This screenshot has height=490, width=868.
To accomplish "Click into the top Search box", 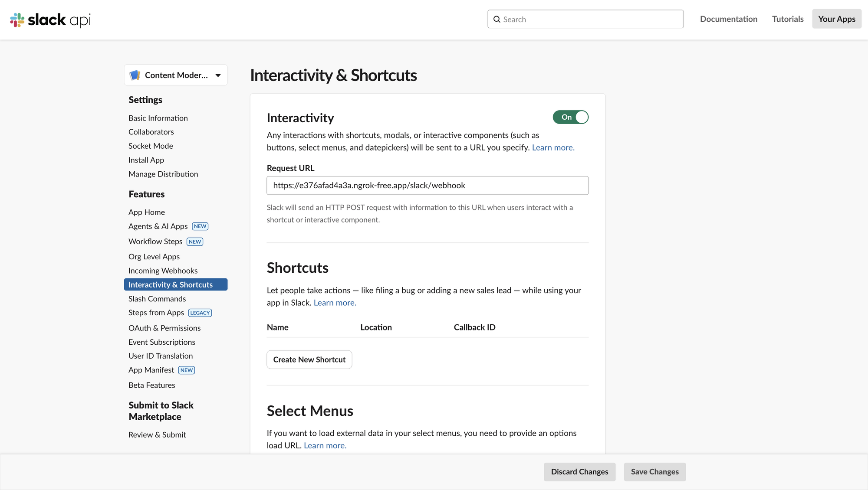I will point(590,20).
